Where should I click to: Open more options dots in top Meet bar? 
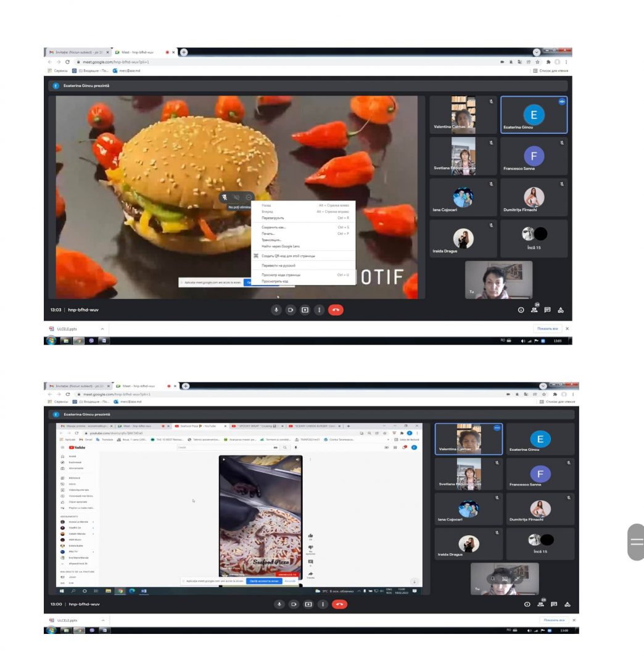point(319,310)
